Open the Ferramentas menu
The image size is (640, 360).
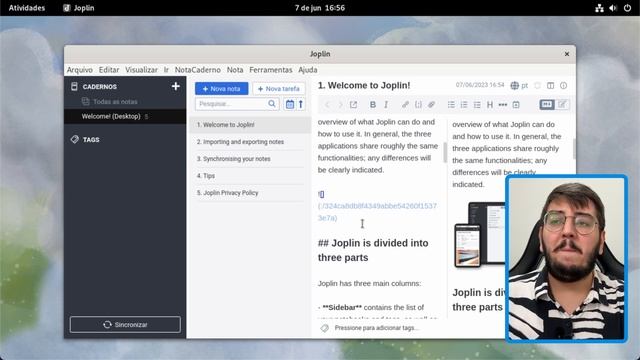point(271,70)
